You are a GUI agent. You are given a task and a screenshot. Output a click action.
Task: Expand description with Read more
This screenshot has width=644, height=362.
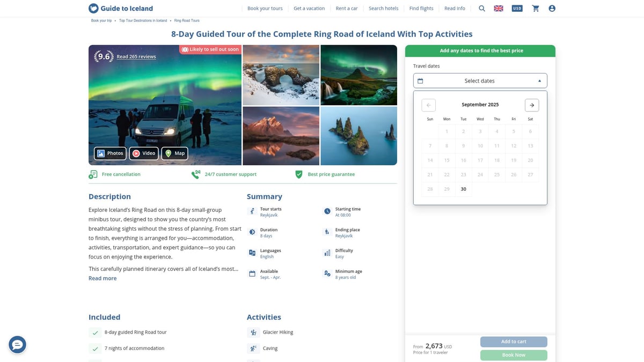(x=103, y=278)
